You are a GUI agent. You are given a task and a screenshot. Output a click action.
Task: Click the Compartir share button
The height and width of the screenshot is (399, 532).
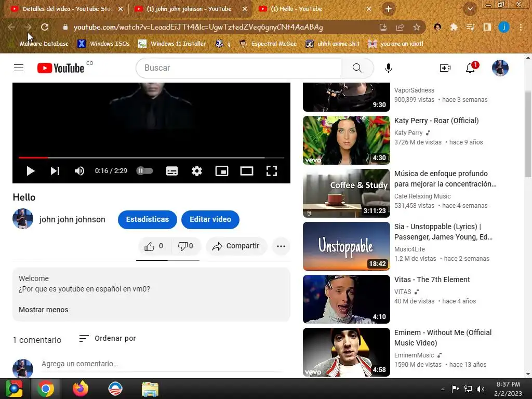point(236,246)
